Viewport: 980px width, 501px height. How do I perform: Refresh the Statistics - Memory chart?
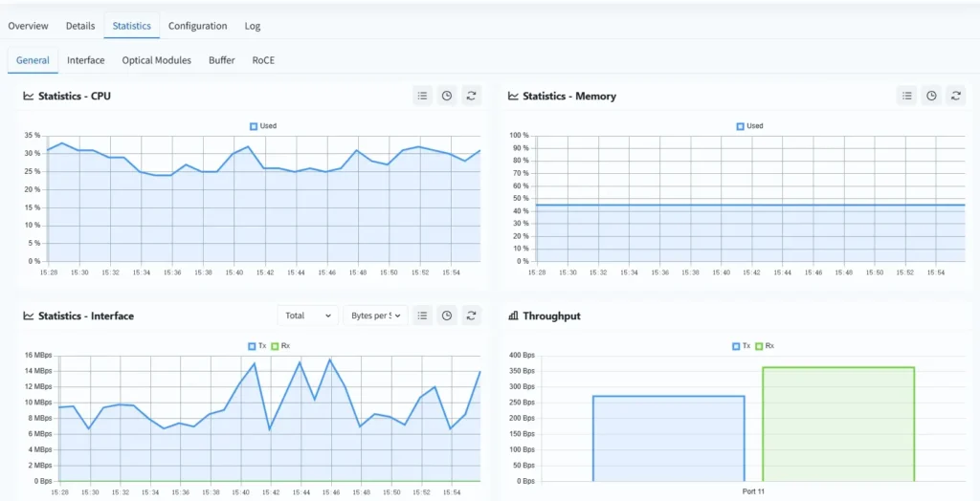[955, 96]
